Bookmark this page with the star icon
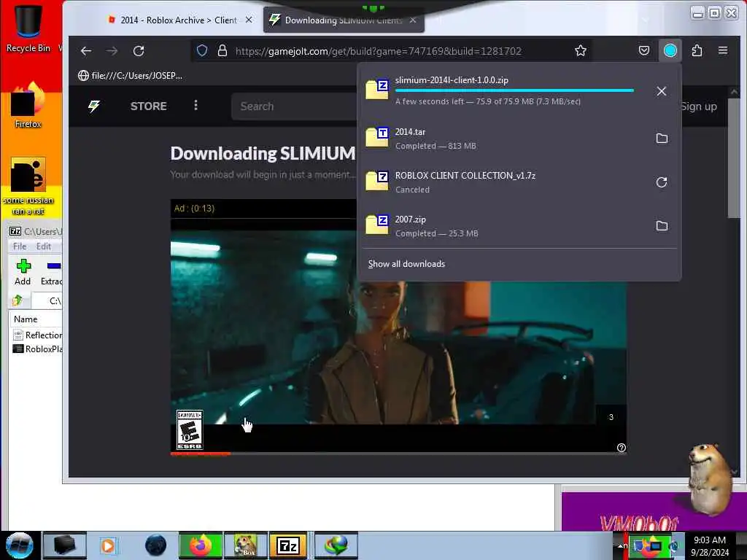This screenshot has height=560, width=747. click(x=580, y=50)
